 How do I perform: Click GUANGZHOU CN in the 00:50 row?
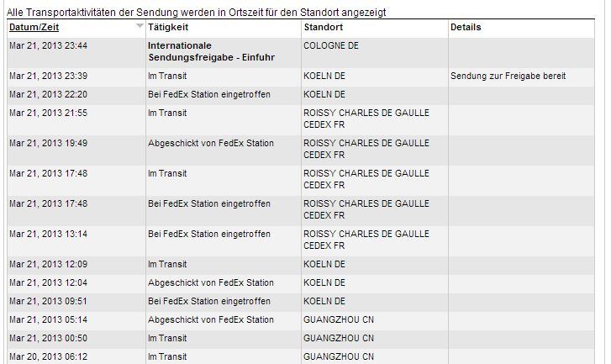[x=338, y=338]
